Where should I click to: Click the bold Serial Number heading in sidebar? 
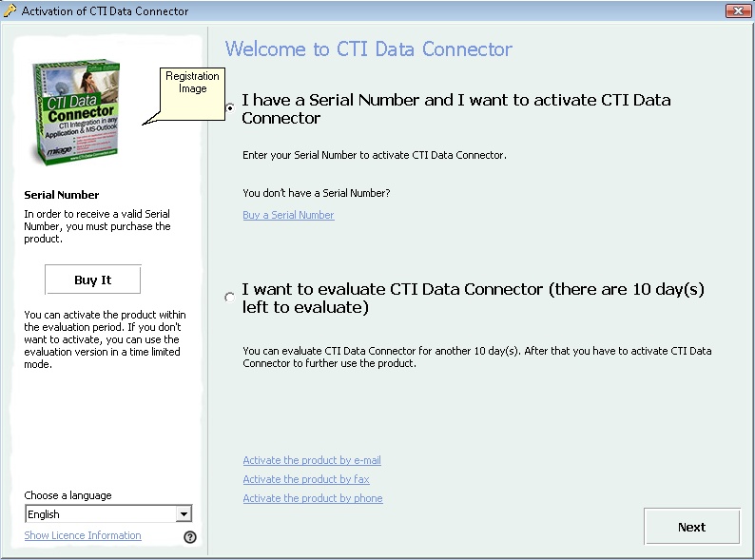tap(62, 195)
